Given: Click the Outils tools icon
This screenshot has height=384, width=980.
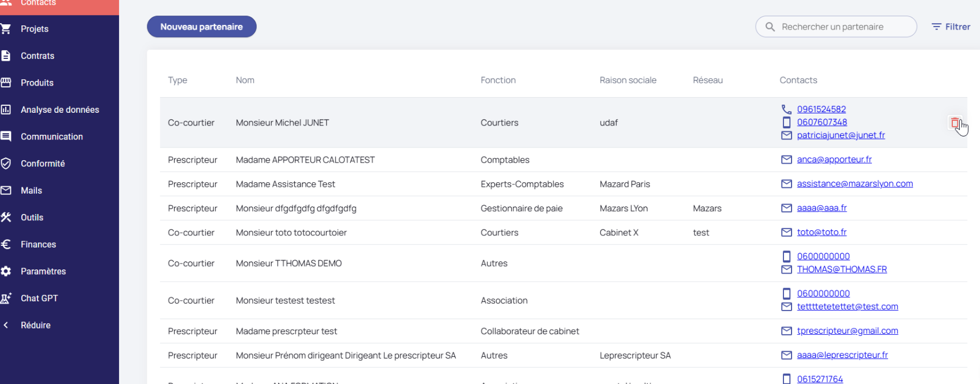Looking at the screenshot, I should tap(6, 217).
